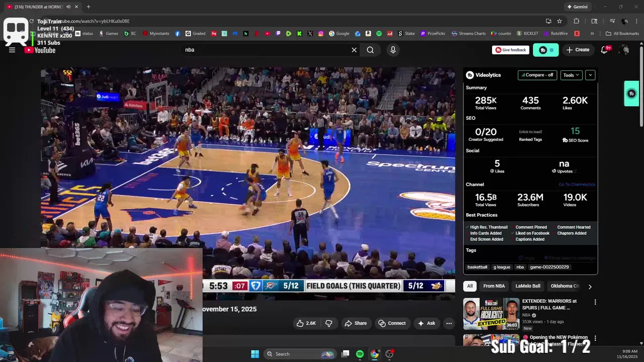Open the Create button menu
This screenshot has height=362, width=644.
[x=578, y=50]
